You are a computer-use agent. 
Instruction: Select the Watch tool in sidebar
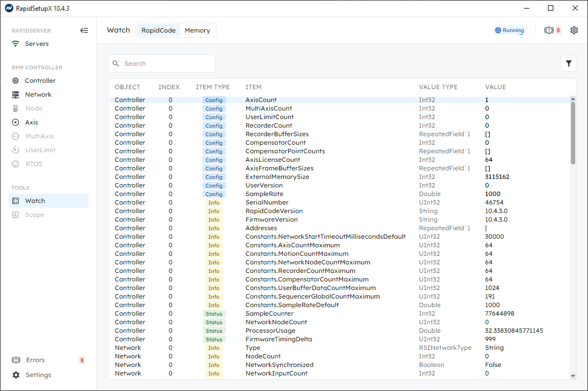click(49, 201)
